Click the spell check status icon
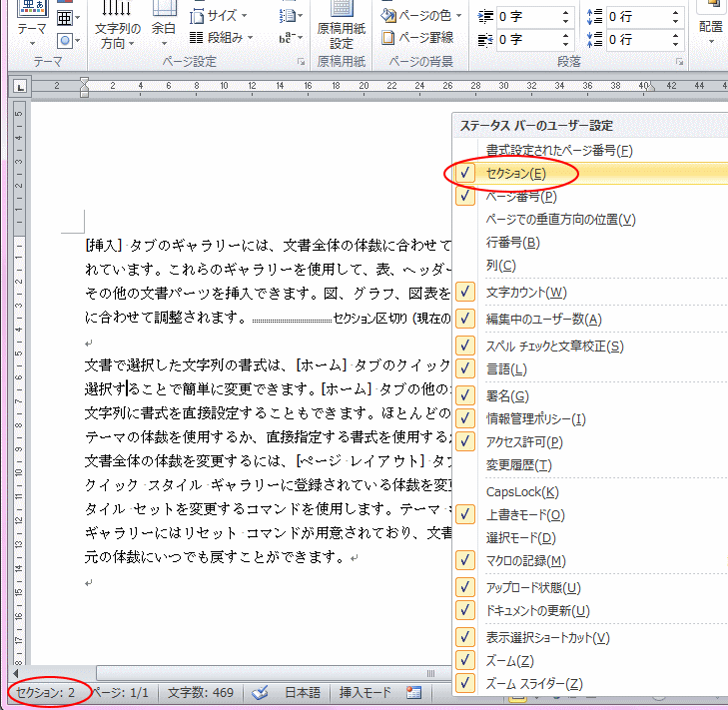The image size is (728, 710). (x=261, y=693)
